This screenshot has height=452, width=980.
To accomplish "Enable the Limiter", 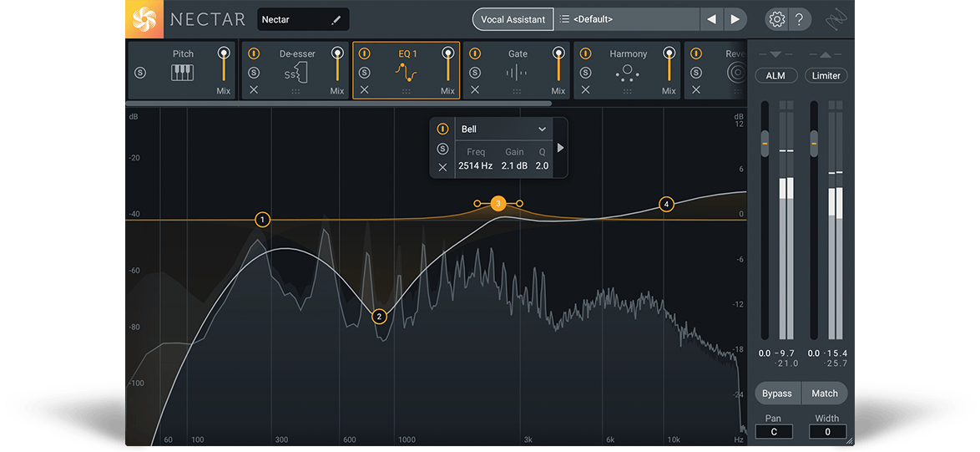I will (x=826, y=76).
